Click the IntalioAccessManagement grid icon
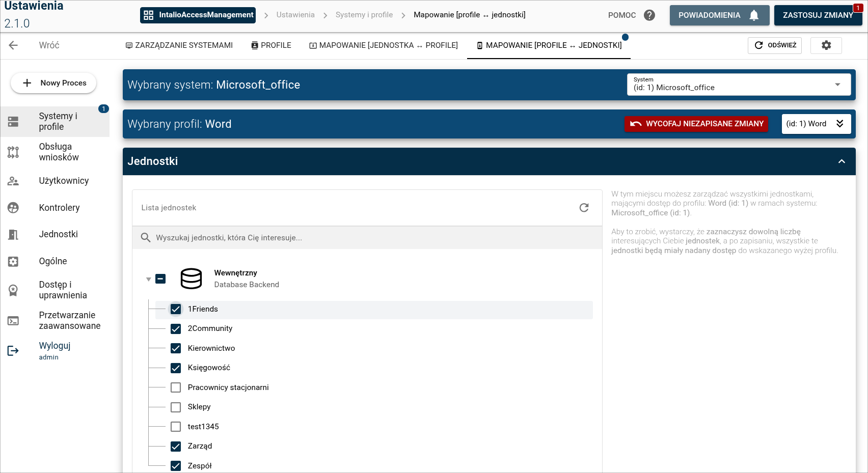The width and height of the screenshot is (868, 473). click(x=148, y=15)
